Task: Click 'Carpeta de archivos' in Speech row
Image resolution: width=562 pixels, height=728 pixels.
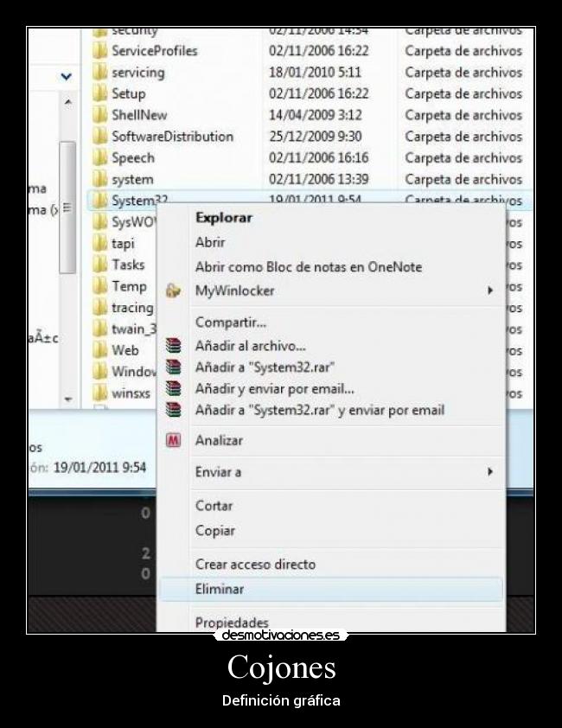Action: pos(463,158)
